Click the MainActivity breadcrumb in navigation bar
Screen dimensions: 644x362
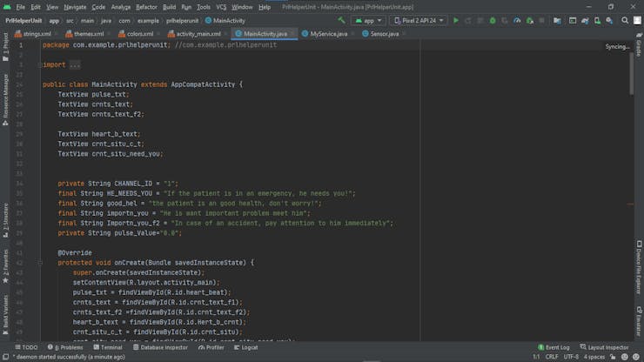tap(228, 20)
